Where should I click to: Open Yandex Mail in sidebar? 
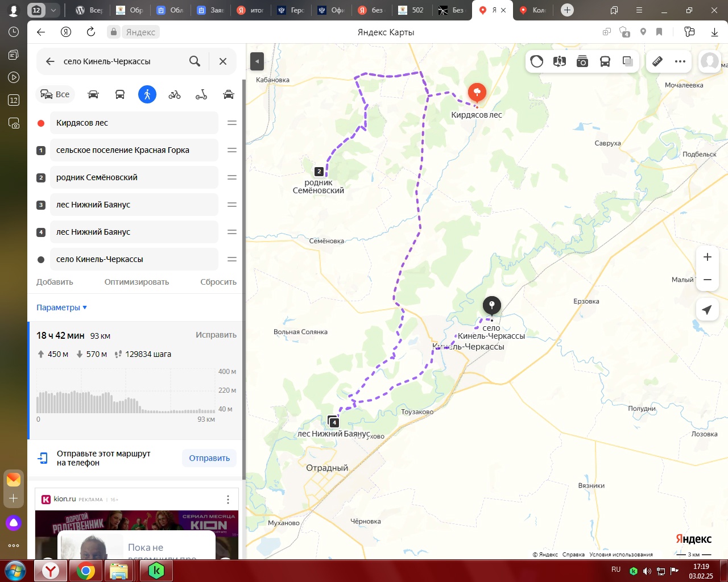point(14,480)
